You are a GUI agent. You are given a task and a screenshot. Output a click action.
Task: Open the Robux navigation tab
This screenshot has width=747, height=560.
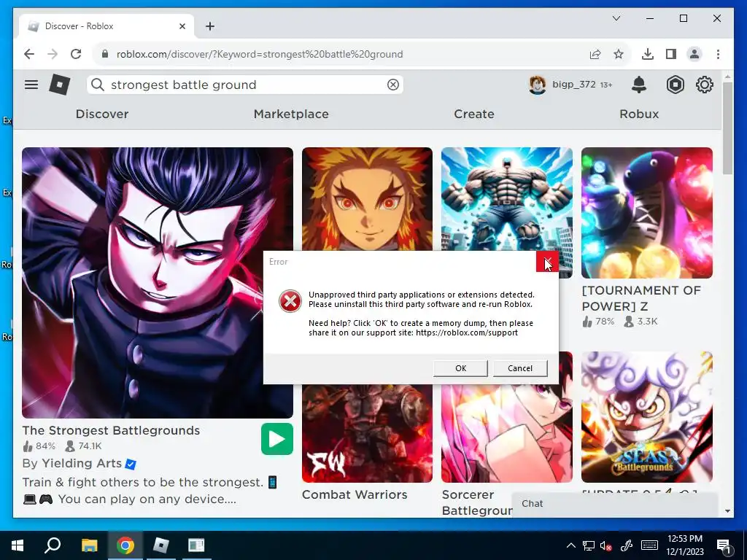(x=639, y=114)
